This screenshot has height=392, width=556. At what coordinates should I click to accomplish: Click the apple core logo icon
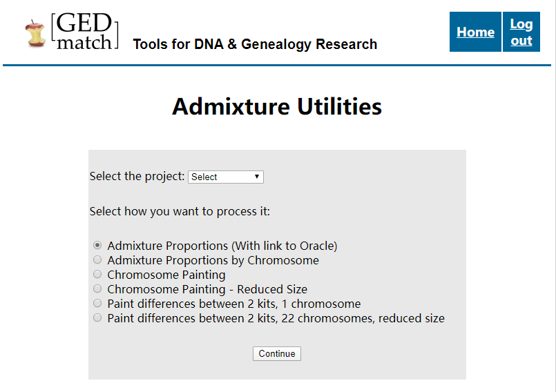pos(35,33)
